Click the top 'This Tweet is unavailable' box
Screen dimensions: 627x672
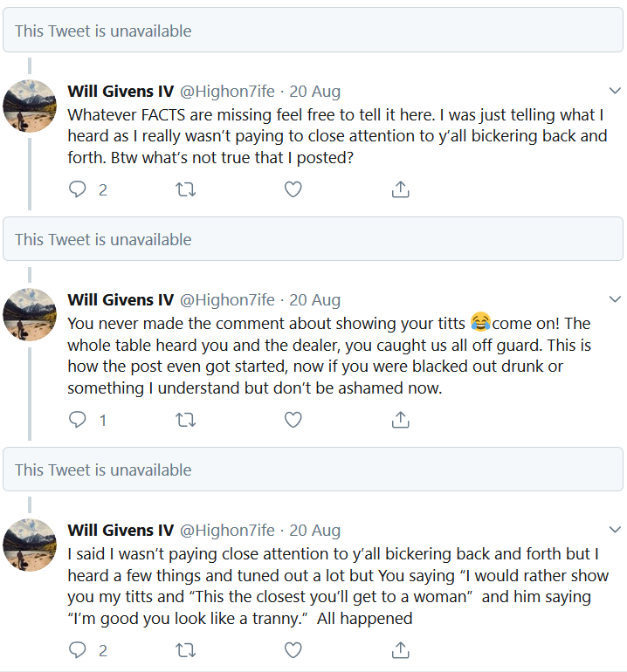[x=313, y=31]
